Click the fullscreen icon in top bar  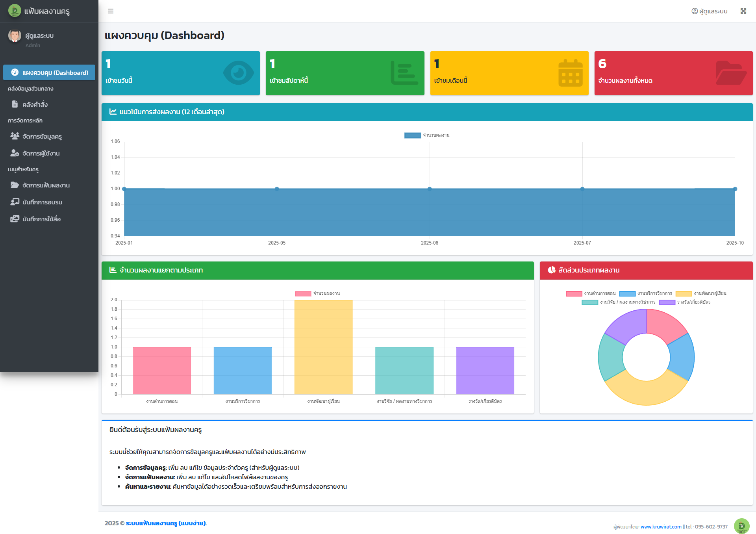744,11
